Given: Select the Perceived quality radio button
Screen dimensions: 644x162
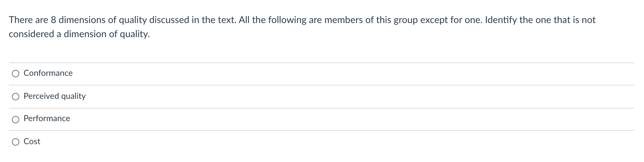Looking at the screenshot, I should (16, 97).
